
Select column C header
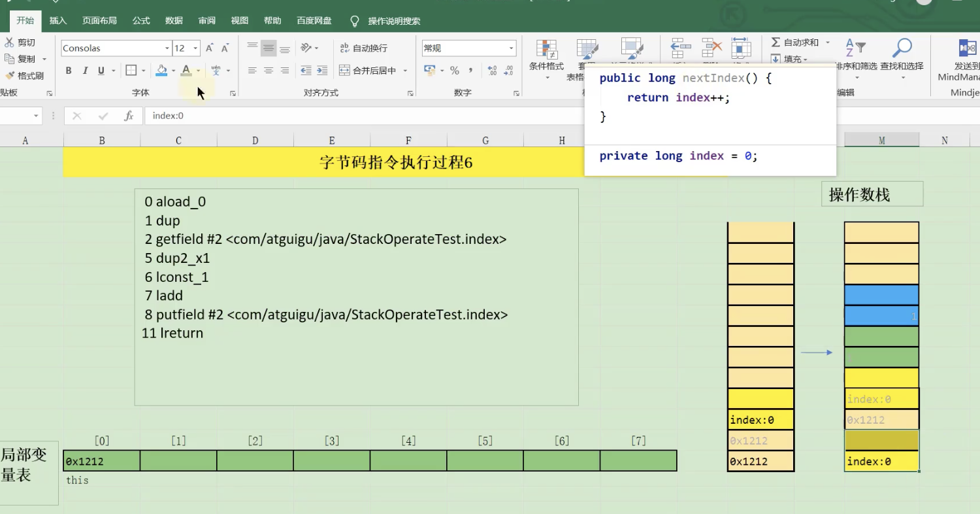(x=178, y=140)
